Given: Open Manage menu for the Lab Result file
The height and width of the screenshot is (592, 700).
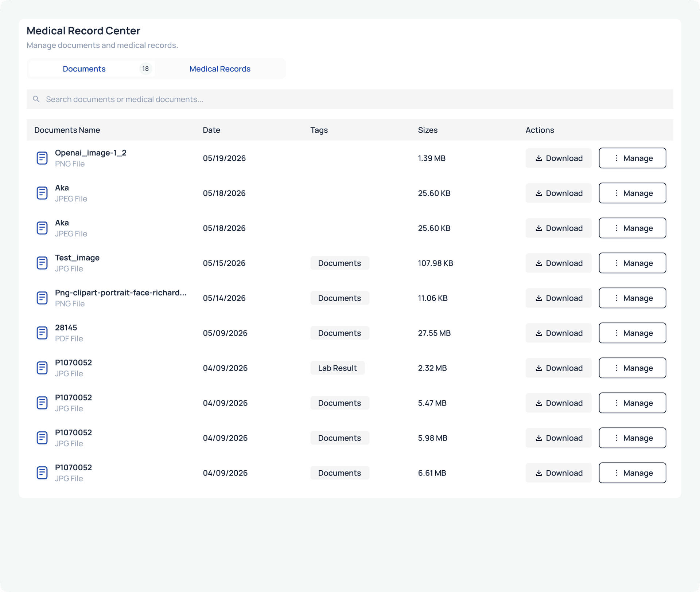Looking at the screenshot, I should tap(633, 368).
